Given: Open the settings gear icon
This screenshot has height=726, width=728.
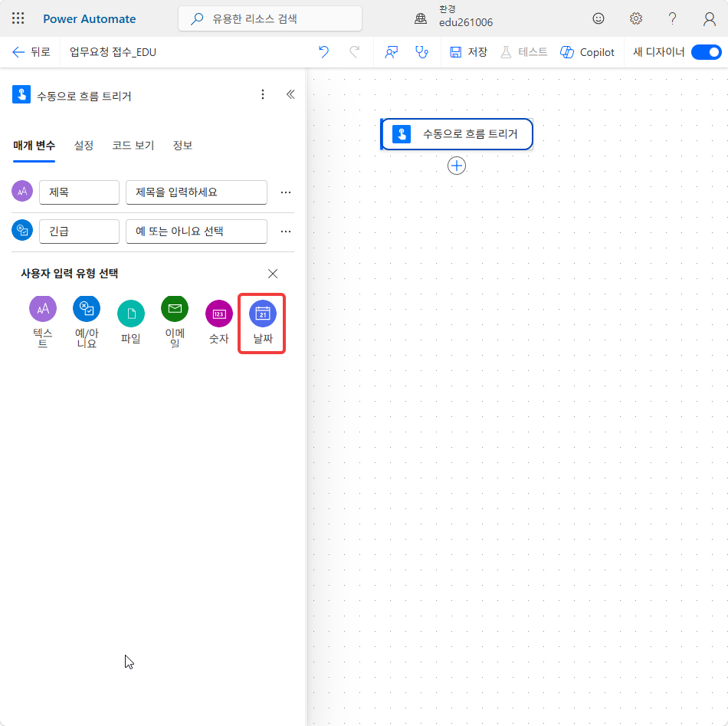Looking at the screenshot, I should pyautogui.click(x=635, y=18).
